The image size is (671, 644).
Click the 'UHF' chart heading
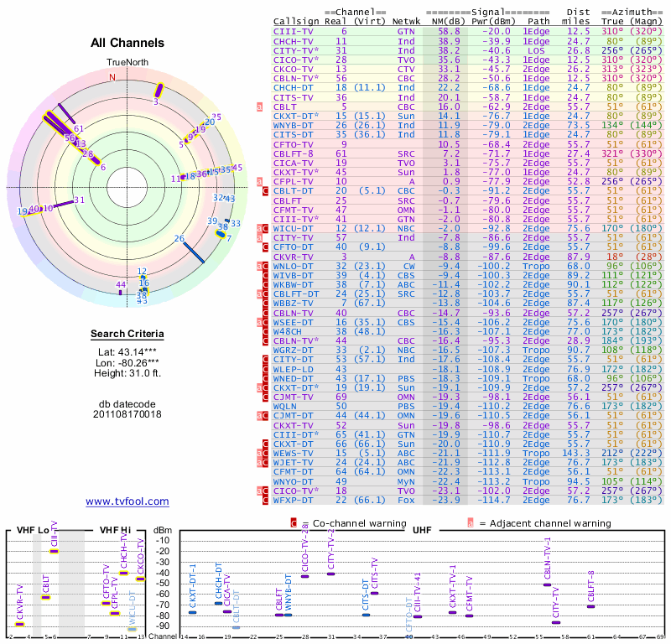pyautogui.click(x=422, y=530)
